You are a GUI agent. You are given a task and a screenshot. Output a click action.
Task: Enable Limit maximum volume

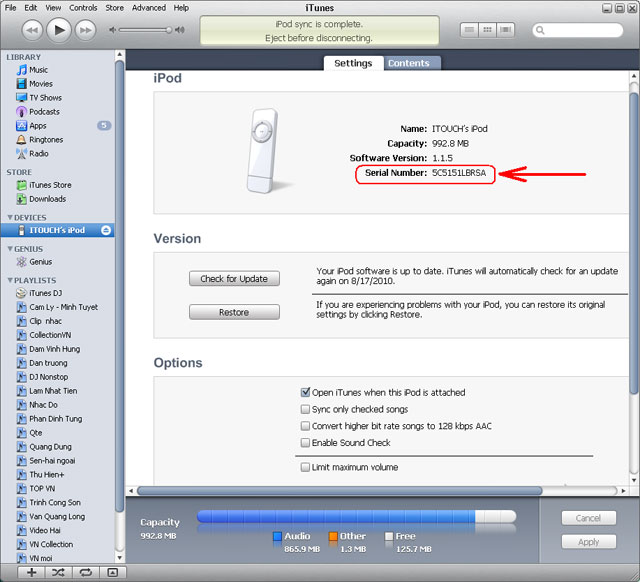tap(305, 467)
